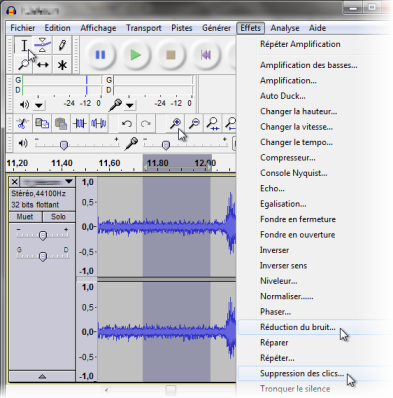Screen dimensions: 393x398
Task: Click the Pause button
Action: [100, 54]
